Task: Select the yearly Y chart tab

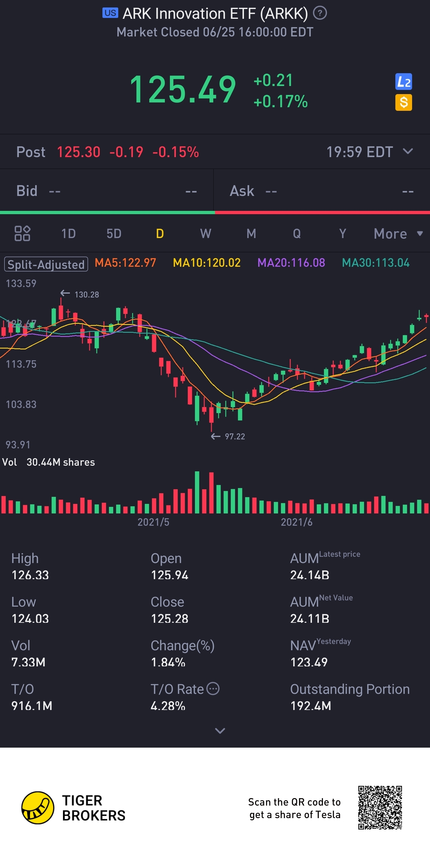Action: tap(343, 234)
